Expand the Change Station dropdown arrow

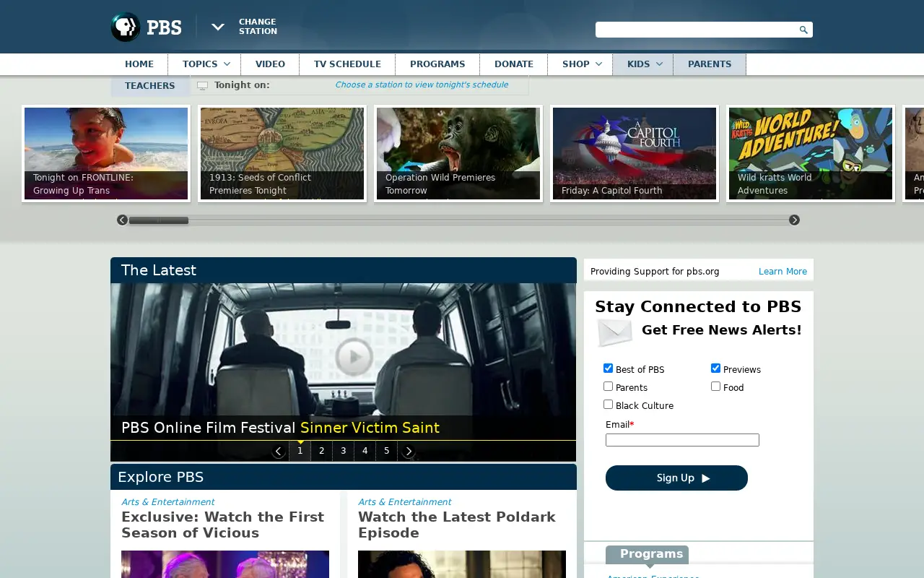(217, 27)
